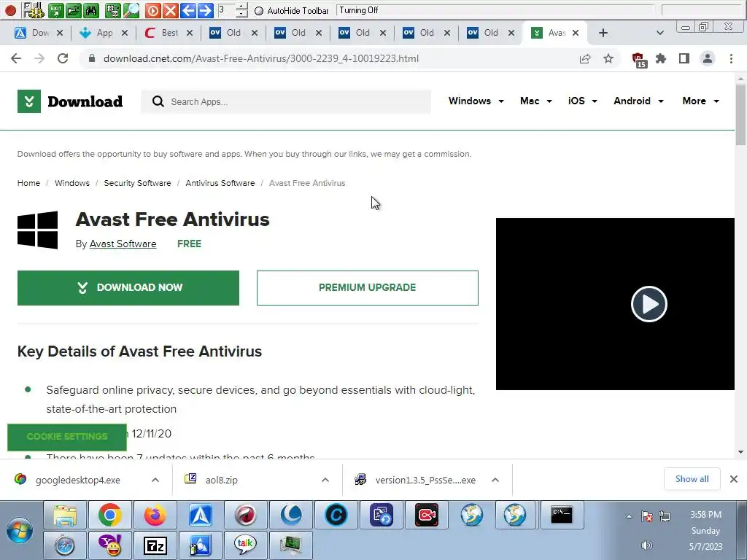Image resolution: width=747 pixels, height=560 pixels.
Task: Click the binoculars find icon
Action: pos(91,9)
